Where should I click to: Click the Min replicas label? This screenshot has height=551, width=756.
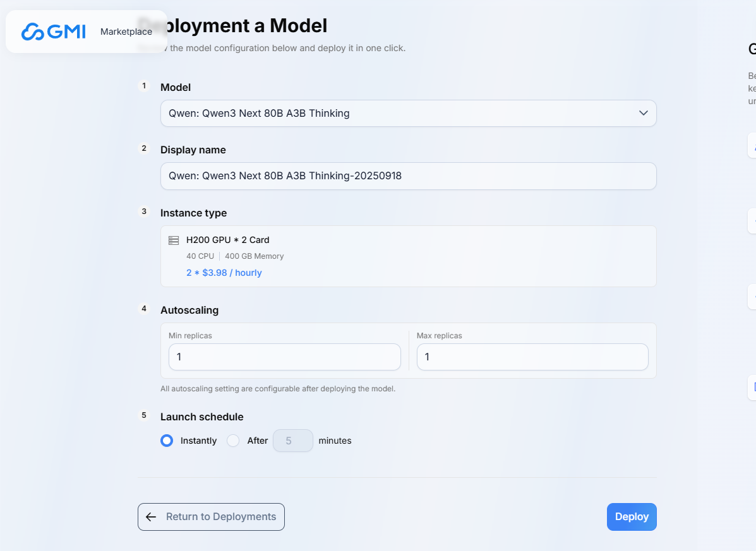191,336
